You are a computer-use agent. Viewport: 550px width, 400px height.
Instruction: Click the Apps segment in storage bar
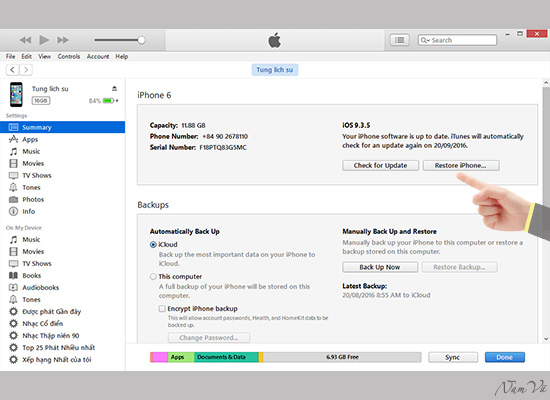(x=181, y=357)
